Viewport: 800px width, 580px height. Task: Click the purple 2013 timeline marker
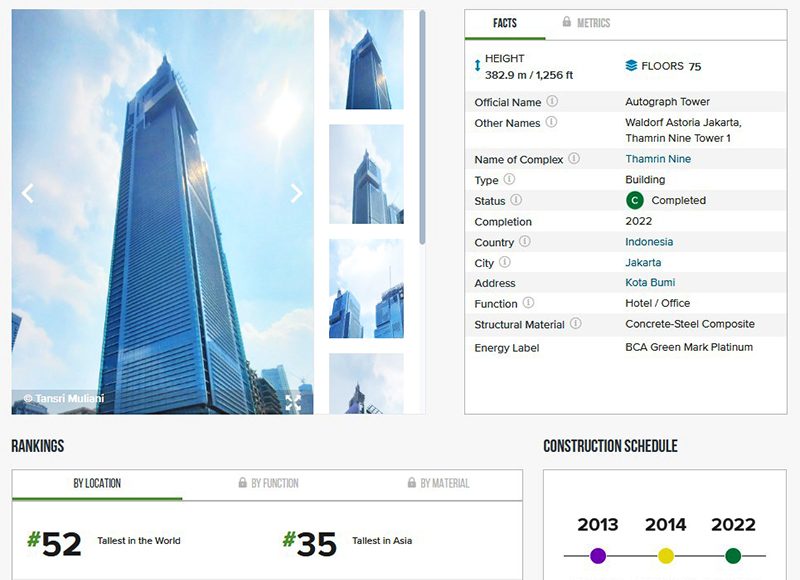pyautogui.click(x=598, y=556)
